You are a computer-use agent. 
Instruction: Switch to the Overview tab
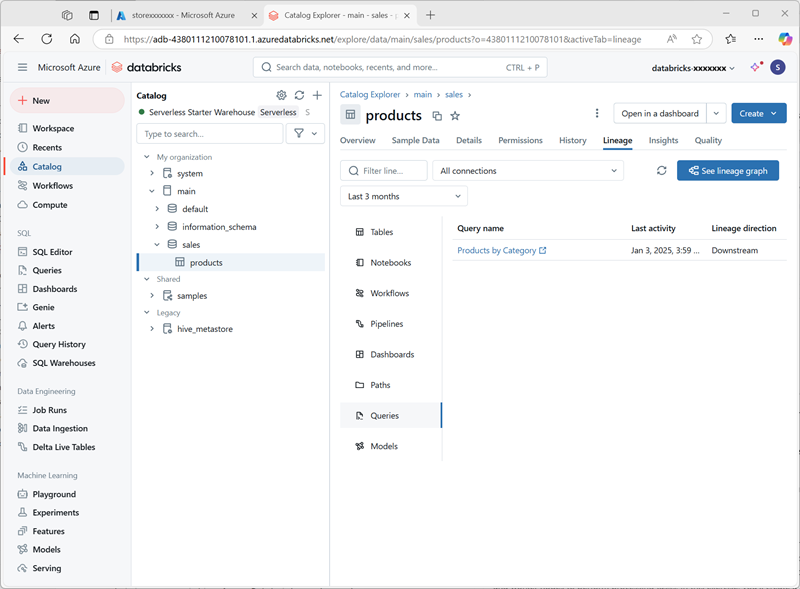pyautogui.click(x=358, y=140)
